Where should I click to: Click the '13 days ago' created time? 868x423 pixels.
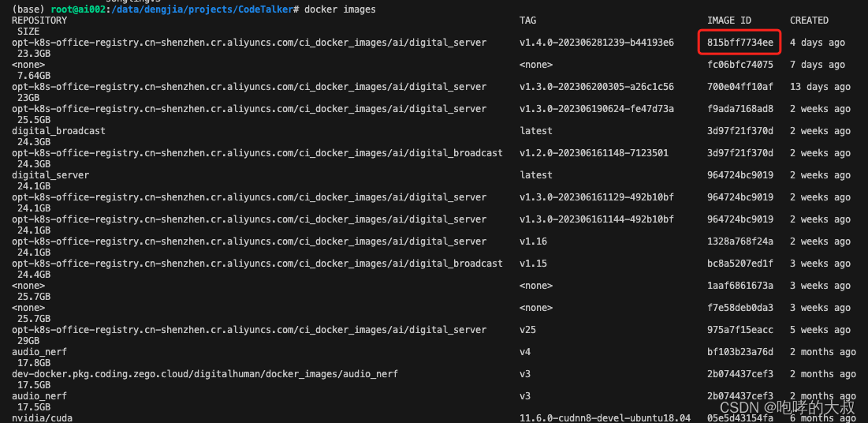pyautogui.click(x=820, y=87)
